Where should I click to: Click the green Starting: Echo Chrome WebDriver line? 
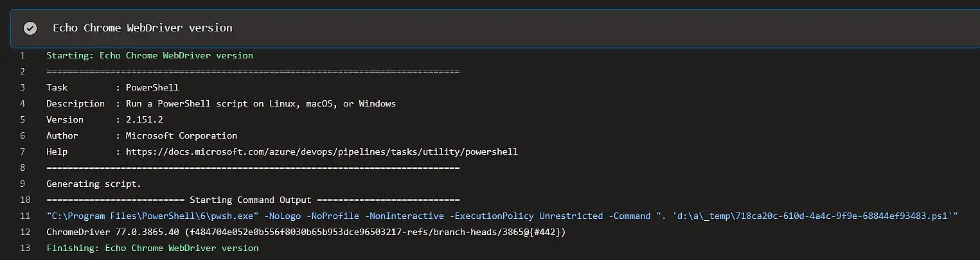(149, 55)
